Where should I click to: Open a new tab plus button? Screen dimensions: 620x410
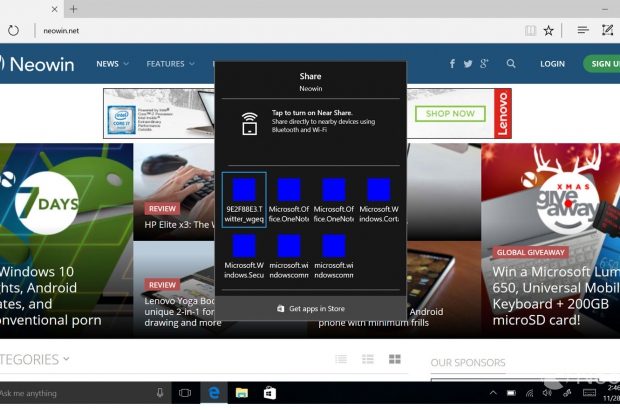[74, 9]
